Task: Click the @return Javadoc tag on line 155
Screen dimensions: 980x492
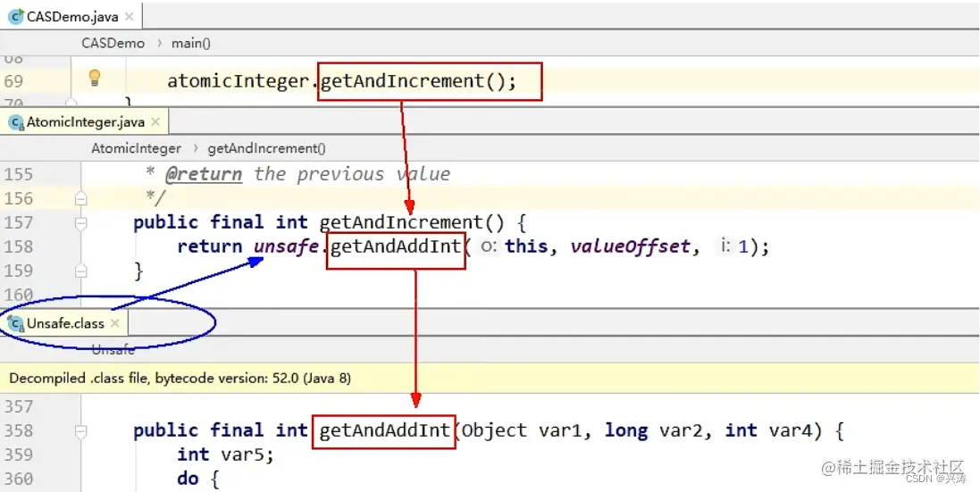Action: pyautogui.click(x=204, y=174)
